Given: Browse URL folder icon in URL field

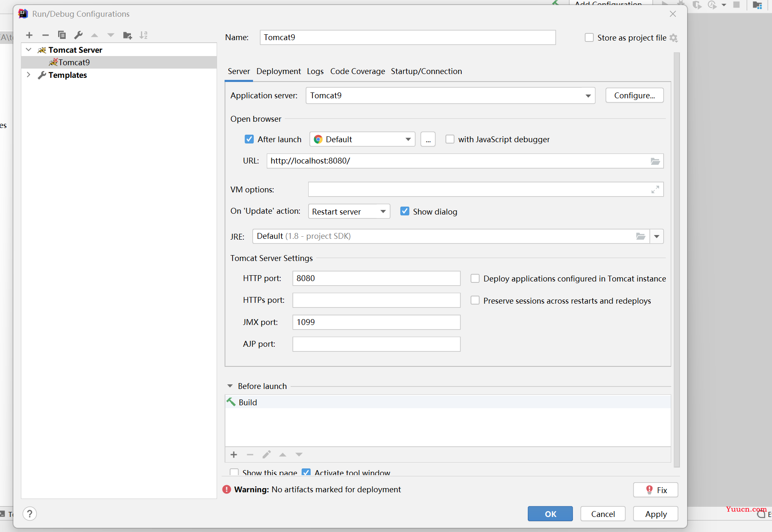Looking at the screenshot, I should 655,161.
